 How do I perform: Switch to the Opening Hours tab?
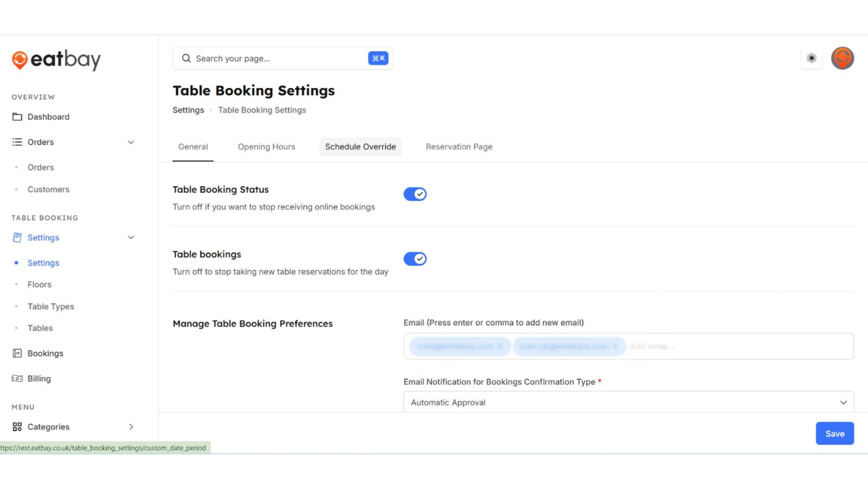(266, 147)
